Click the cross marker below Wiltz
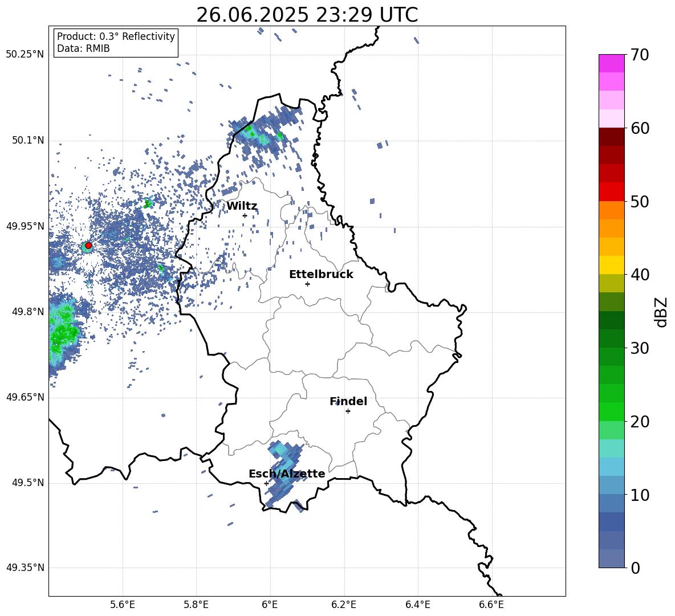Screen dimensions: 675x616 point(245,215)
